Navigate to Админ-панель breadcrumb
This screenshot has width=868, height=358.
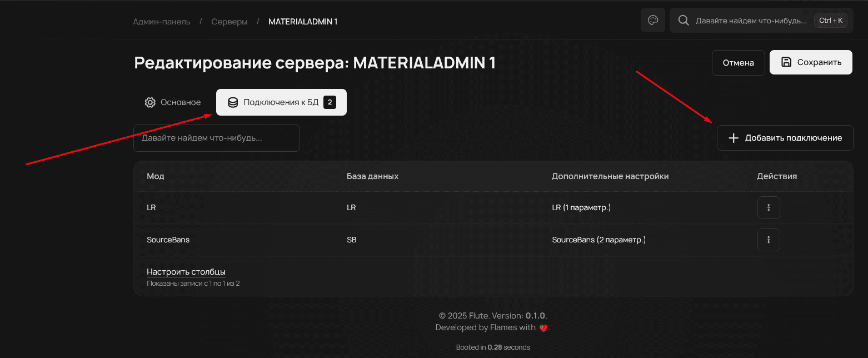pyautogui.click(x=162, y=22)
